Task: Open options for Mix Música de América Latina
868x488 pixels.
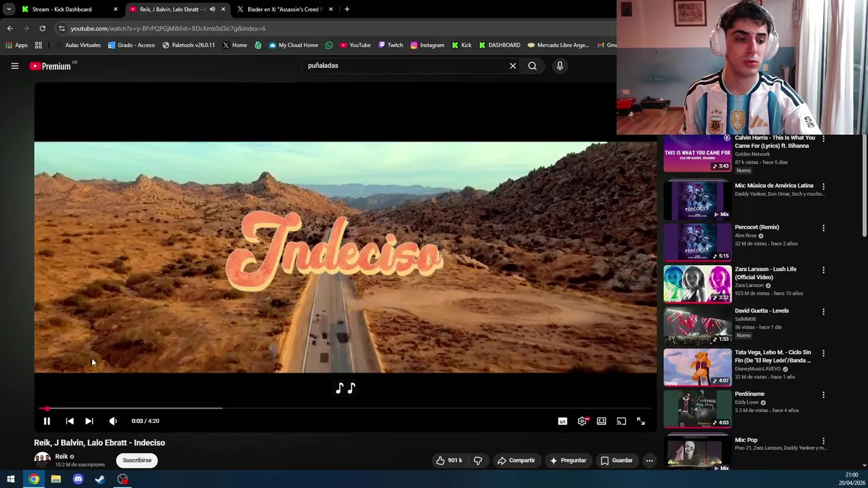Action: click(x=823, y=186)
